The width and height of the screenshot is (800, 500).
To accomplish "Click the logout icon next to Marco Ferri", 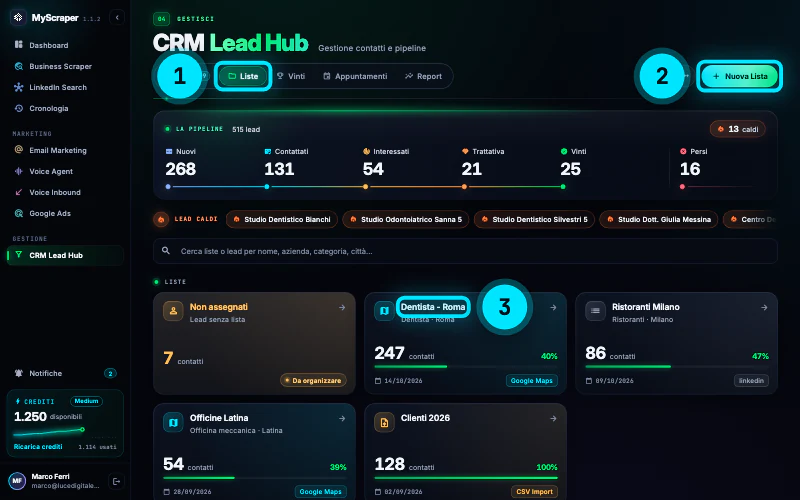I will click(x=116, y=481).
